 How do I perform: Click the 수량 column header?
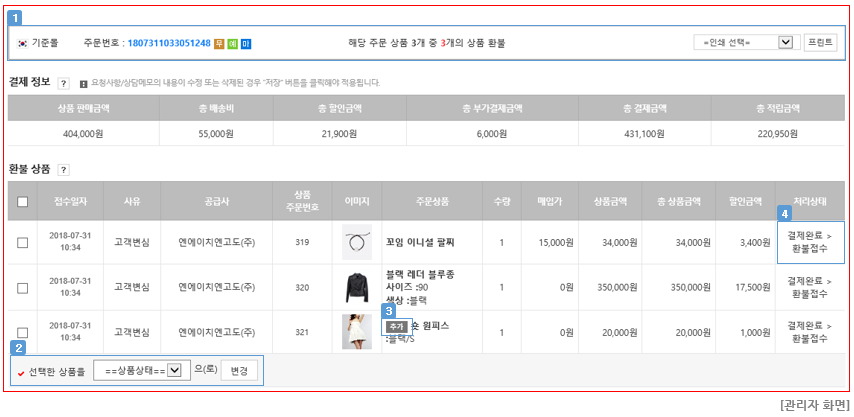pos(502,201)
